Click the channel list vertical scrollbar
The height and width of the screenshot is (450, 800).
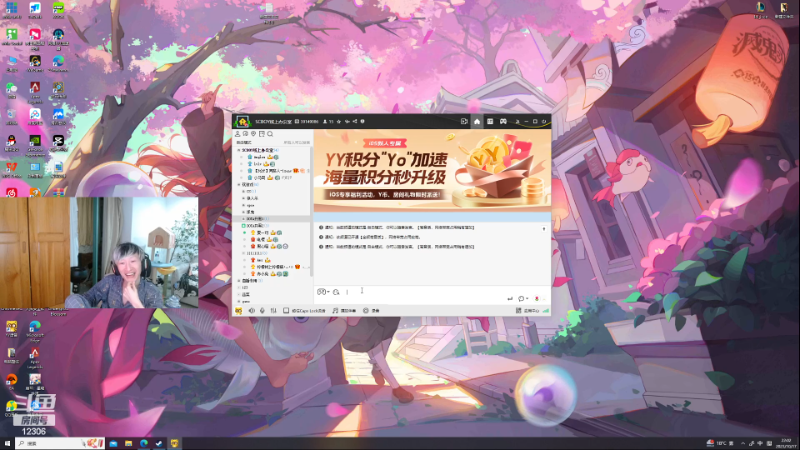pos(311,212)
